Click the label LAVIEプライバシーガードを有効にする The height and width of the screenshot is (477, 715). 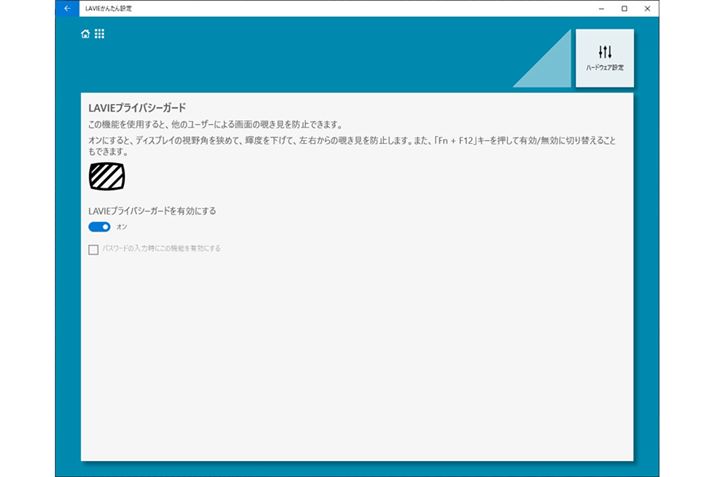click(152, 211)
